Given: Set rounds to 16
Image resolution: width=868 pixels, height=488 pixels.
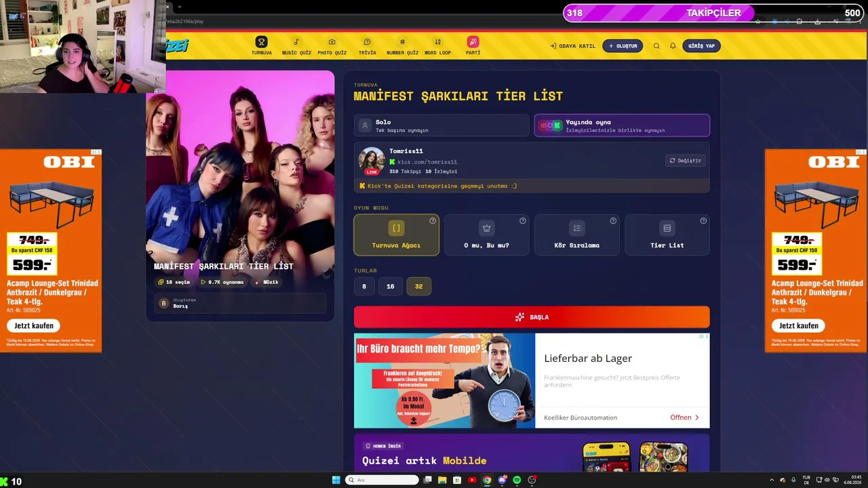Looking at the screenshot, I should click(x=391, y=286).
